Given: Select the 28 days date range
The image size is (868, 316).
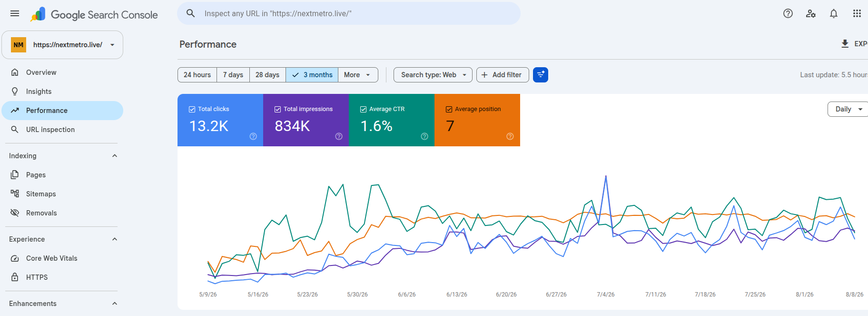Looking at the screenshot, I should point(267,75).
